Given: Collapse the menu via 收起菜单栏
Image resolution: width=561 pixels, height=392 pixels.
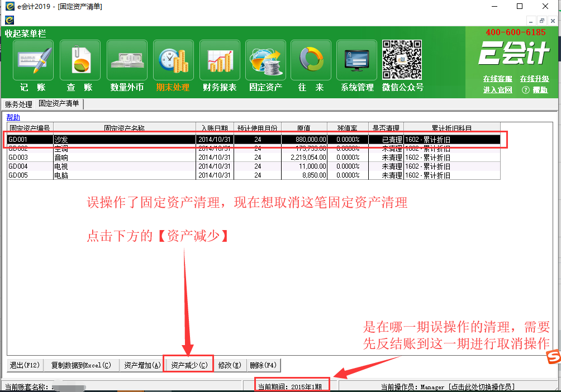Looking at the screenshot, I should click(x=25, y=34).
